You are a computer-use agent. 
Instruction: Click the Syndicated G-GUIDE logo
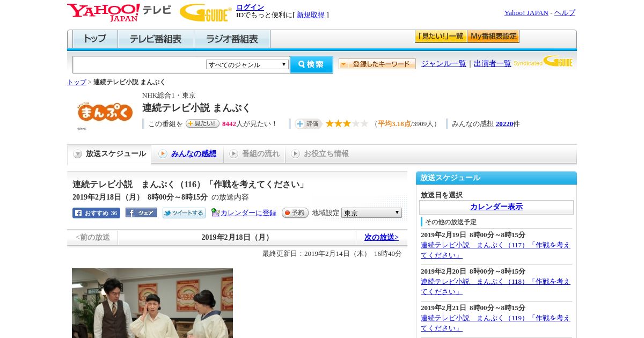543,61
